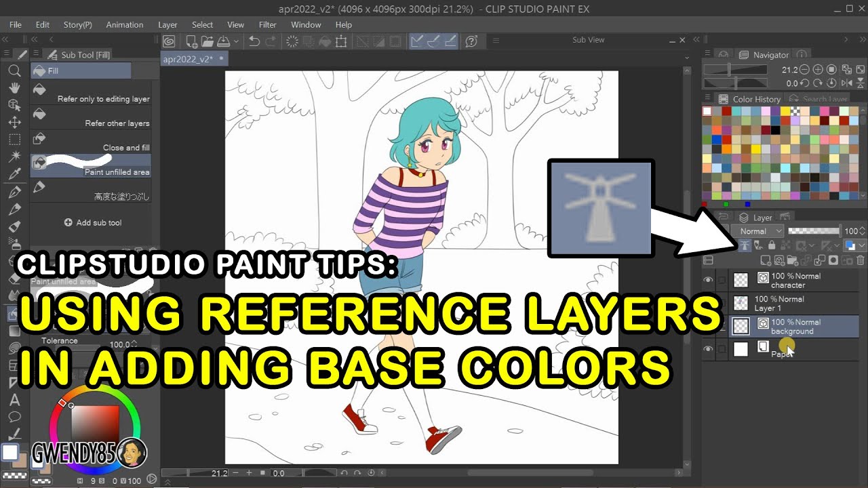Screen dimensions: 868x488
Task: Open the Animation menu
Action: (125, 24)
